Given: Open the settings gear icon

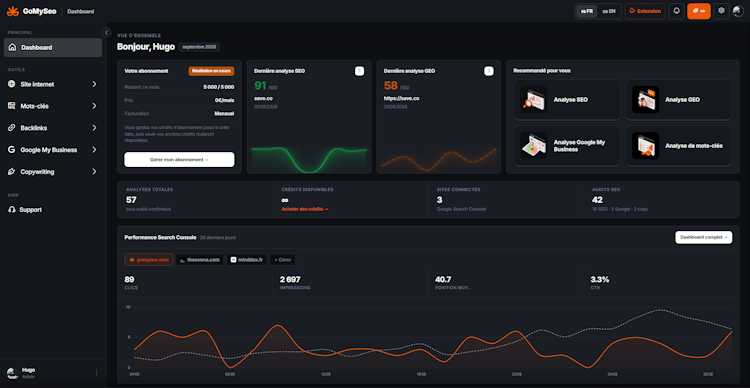Looking at the screenshot, I should [721, 11].
